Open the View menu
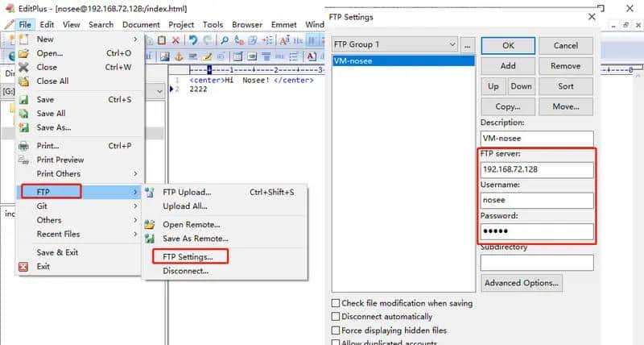The width and height of the screenshot is (644, 345). click(71, 25)
